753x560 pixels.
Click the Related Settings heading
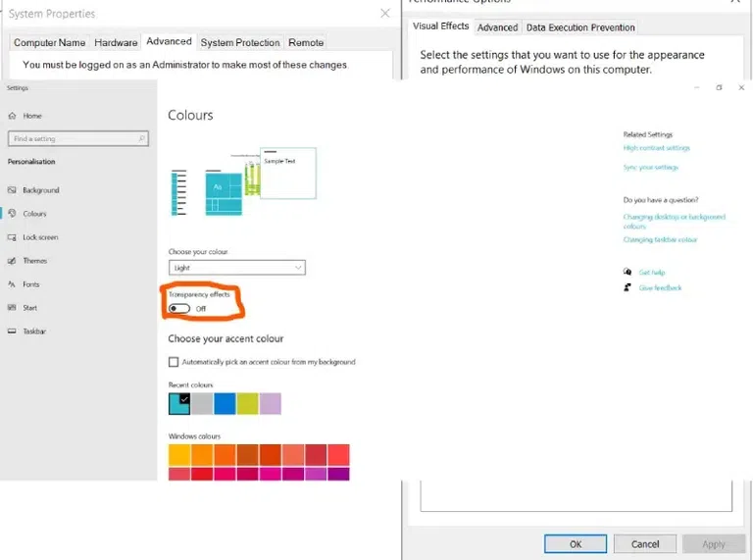pos(648,134)
